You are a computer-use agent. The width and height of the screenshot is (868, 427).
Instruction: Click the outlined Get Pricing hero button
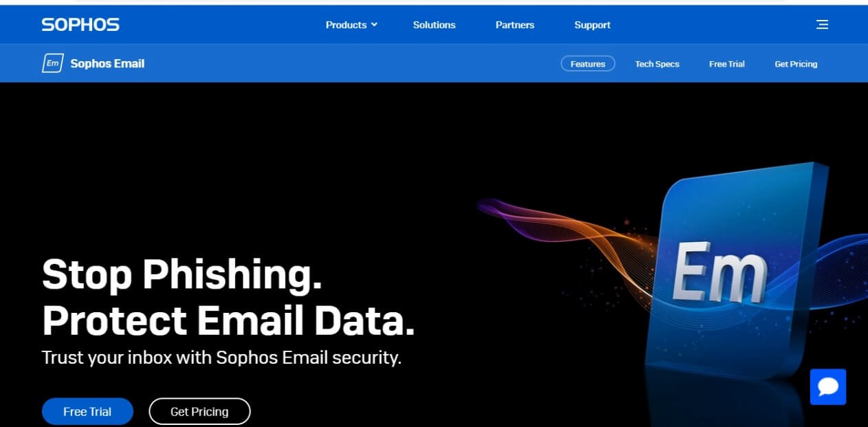199,411
